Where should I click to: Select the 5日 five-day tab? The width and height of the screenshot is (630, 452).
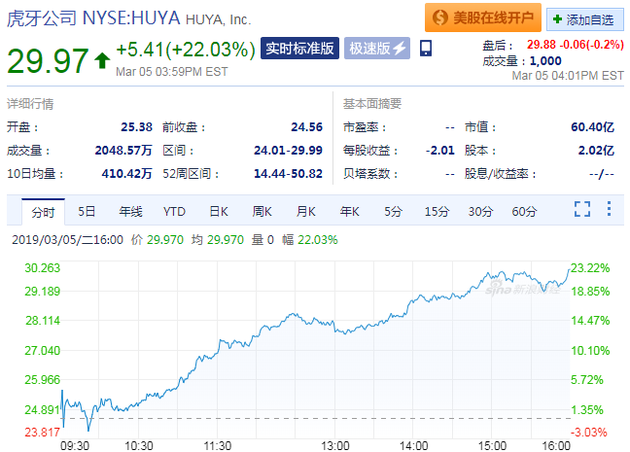[86, 211]
